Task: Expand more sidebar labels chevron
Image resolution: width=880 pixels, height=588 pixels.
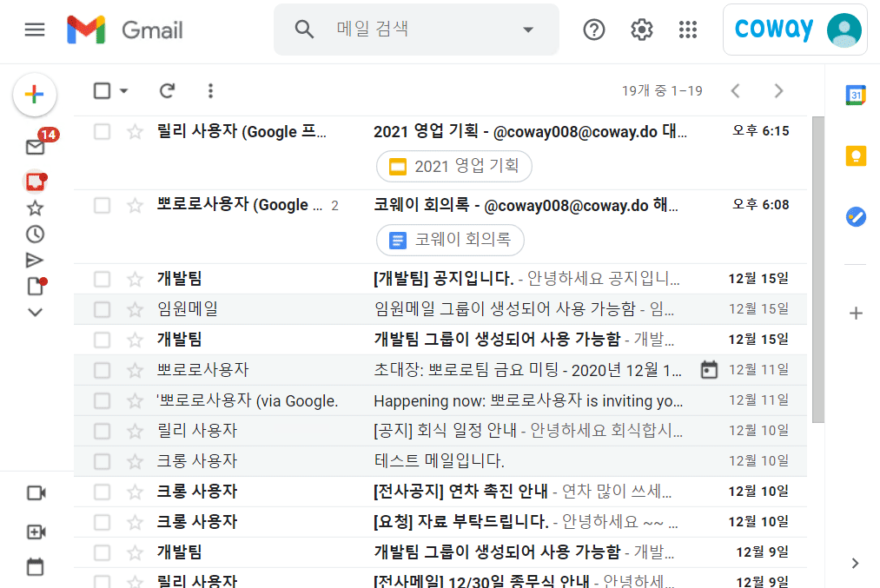Action: pyautogui.click(x=35, y=313)
